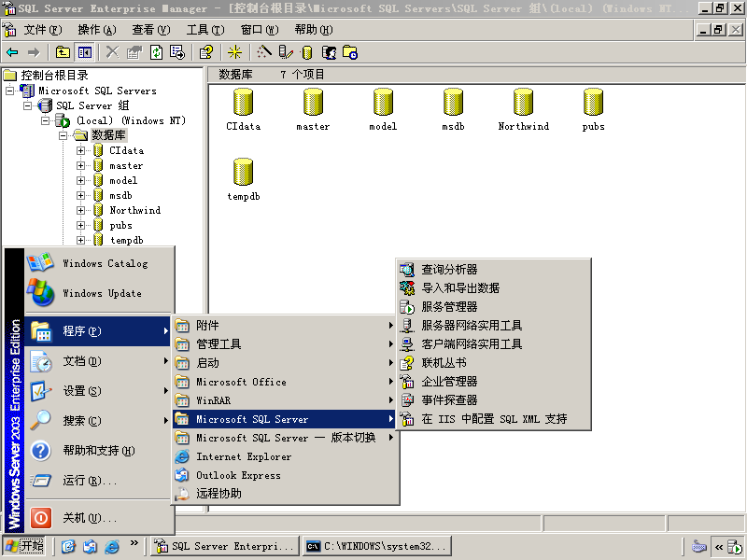Open the 查看(V) menu
This screenshot has height=560, width=747.
pyautogui.click(x=151, y=30)
